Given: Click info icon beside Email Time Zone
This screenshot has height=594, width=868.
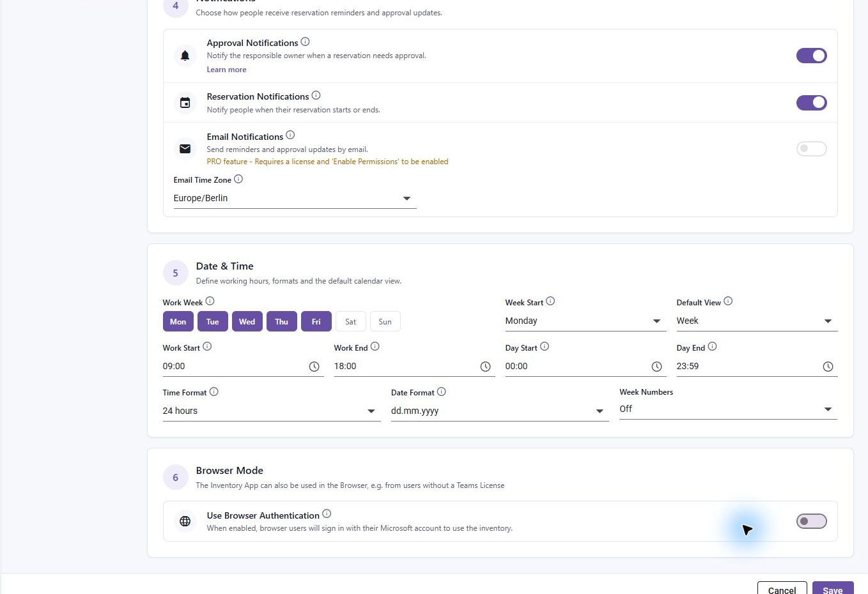Looking at the screenshot, I should [x=238, y=179].
